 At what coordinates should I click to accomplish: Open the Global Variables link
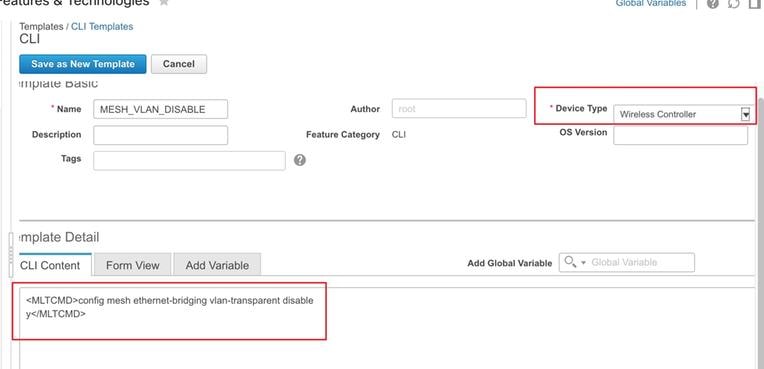point(650,3)
